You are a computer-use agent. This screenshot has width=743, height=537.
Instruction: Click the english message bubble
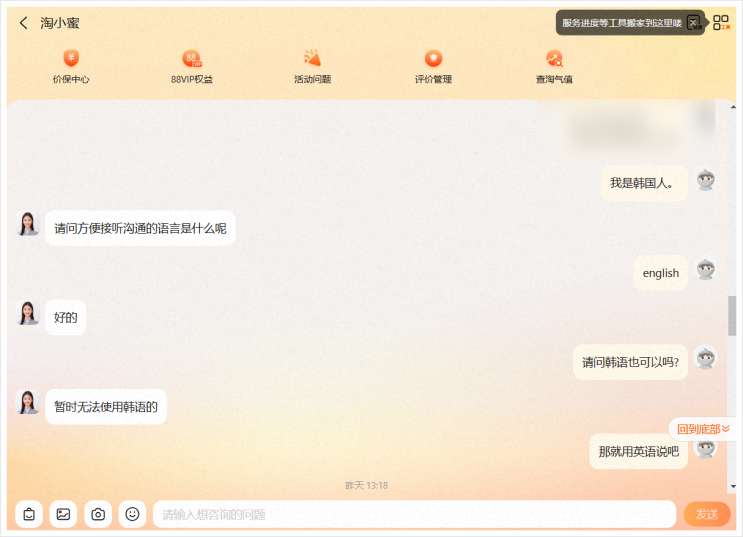[x=661, y=273]
